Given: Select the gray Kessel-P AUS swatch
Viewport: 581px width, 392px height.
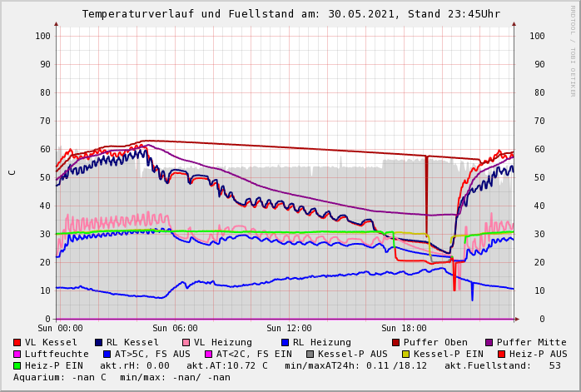Looking at the screenshot, I should pyautogui.click(x=310, y=354).
